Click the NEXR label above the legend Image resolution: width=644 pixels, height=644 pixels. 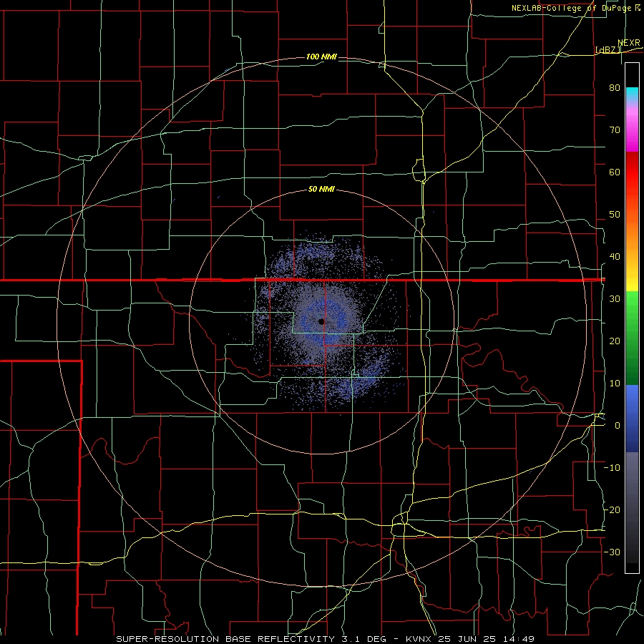(x=628, y=43)
